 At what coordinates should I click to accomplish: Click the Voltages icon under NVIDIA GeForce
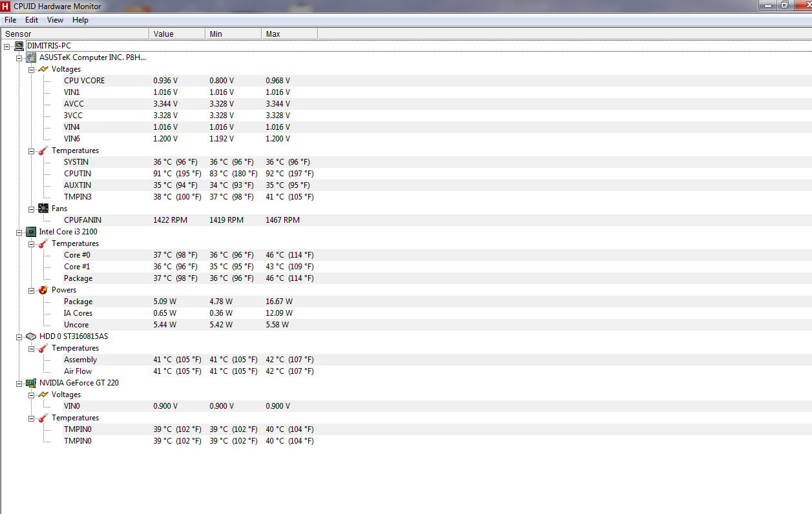43,395
